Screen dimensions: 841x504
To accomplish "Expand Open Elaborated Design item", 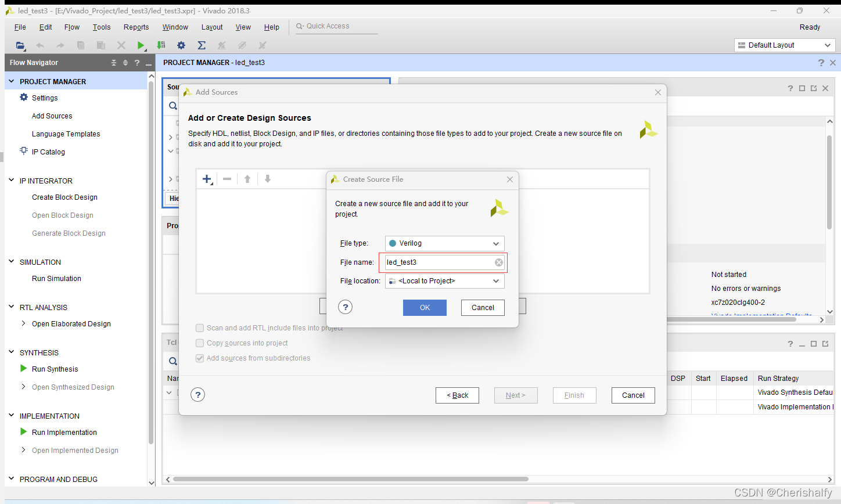I will tap(23, 323).
